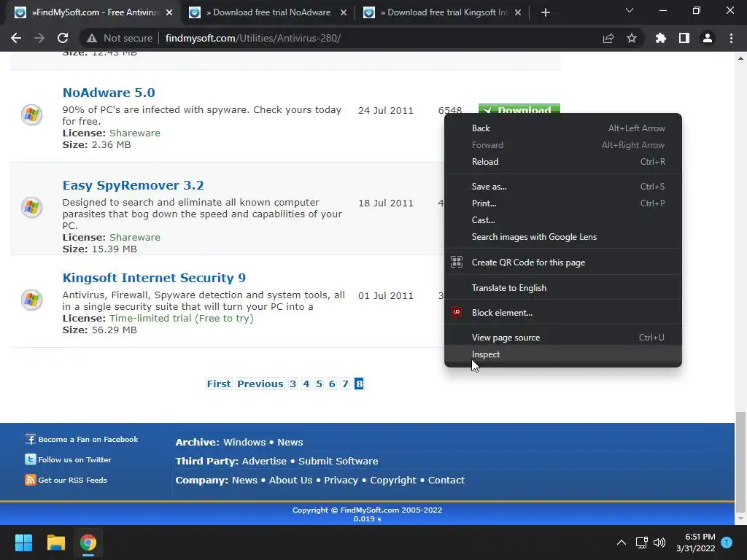Share this page via the share icon

608,38
